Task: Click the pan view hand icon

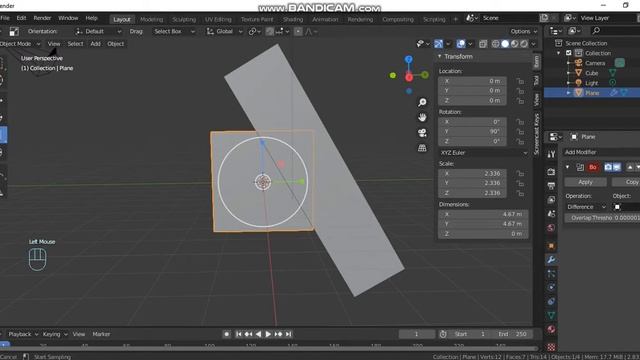Action: point(422,118)
